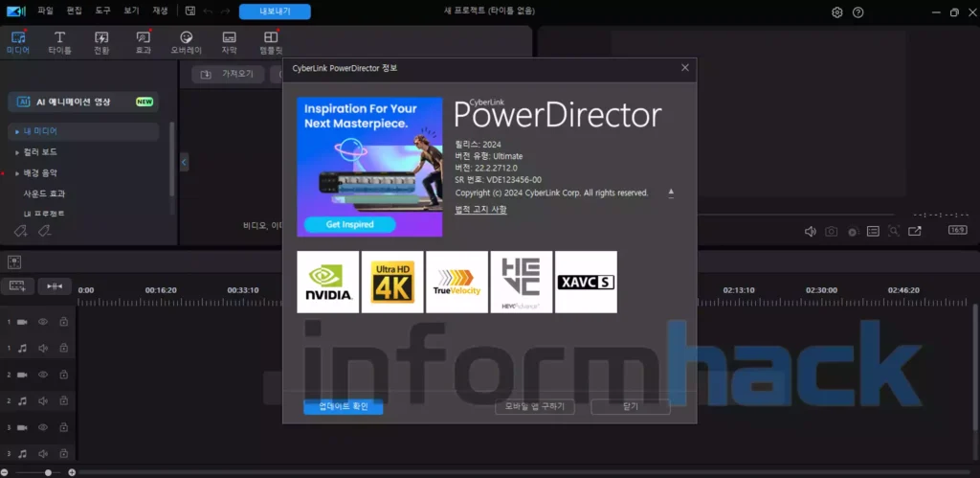The height and width of the screenshot is (478, 980).
Task: Open the 미디어 media room tab
Action: [18, 42]
